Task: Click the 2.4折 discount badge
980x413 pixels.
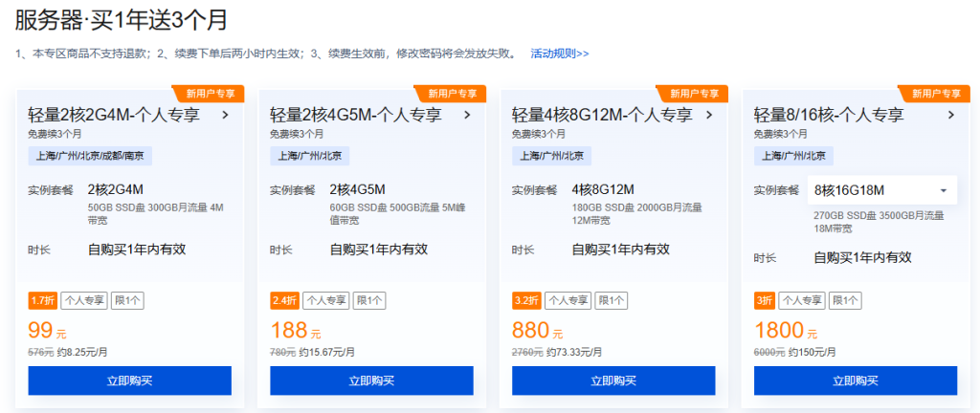Action: tap(284, 300)
